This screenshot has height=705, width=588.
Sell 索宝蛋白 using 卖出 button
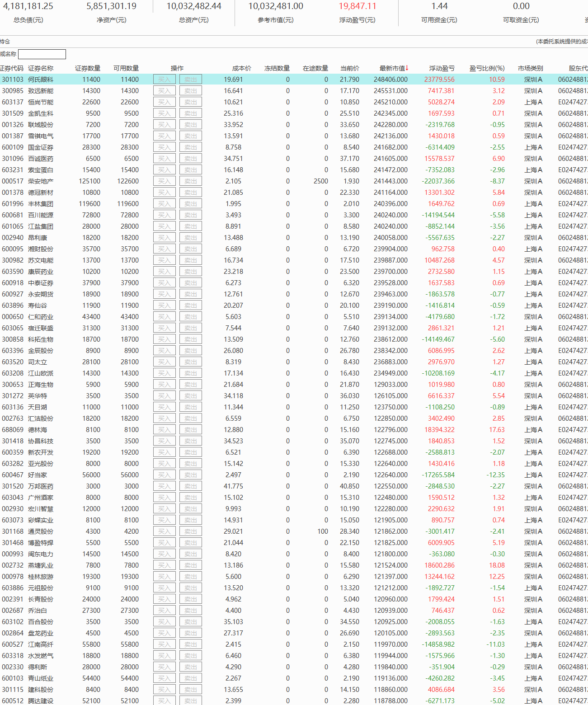(191, 170)
